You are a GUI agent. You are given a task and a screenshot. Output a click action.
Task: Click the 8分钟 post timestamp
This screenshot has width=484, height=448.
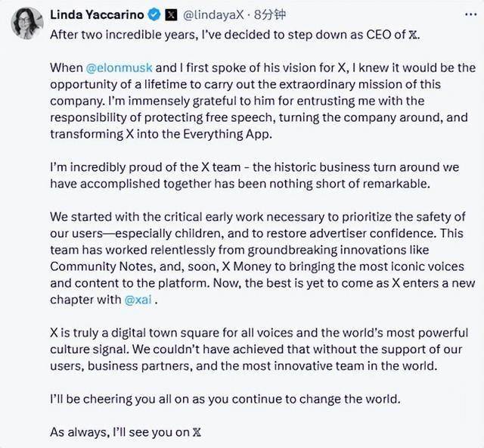click(x=269, y=15)
